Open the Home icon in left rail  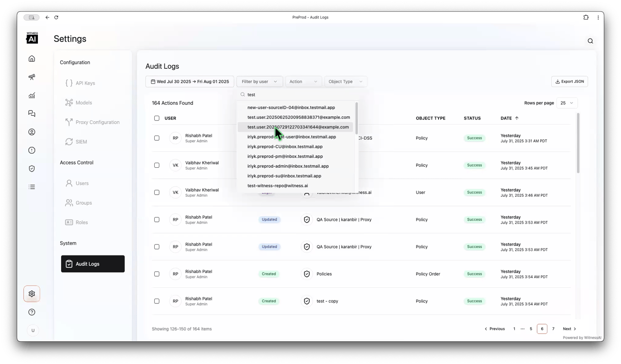point(32,59)
